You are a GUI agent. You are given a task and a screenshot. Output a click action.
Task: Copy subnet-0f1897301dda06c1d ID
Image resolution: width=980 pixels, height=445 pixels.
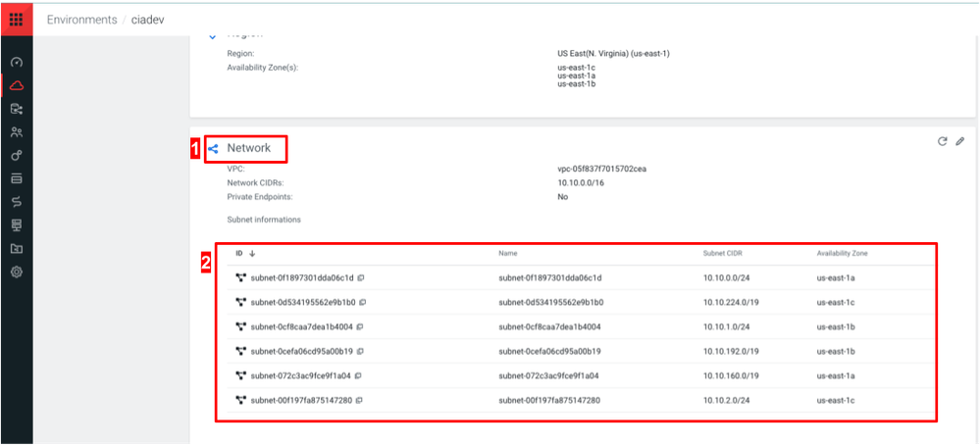(361, 277)
